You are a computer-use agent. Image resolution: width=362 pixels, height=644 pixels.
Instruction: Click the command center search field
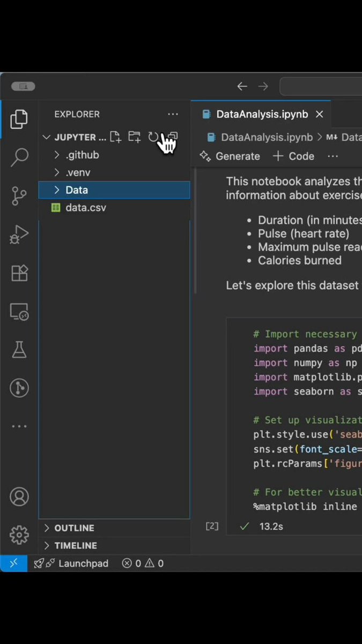(x=321, y=86)
